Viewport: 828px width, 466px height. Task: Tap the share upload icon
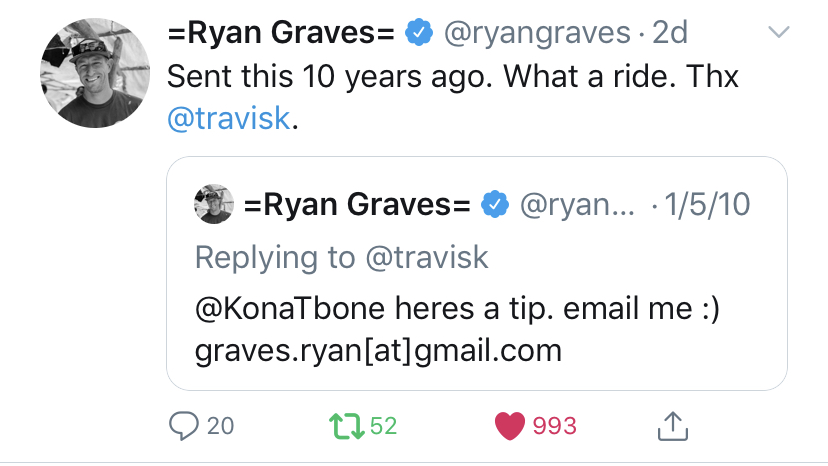click(673, 425)
